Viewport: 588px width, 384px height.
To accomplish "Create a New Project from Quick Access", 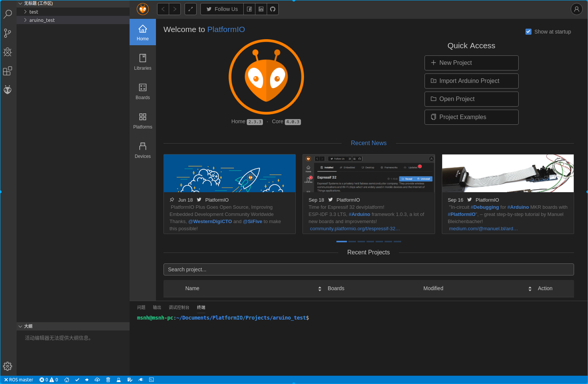I will (x=471, y=63).
